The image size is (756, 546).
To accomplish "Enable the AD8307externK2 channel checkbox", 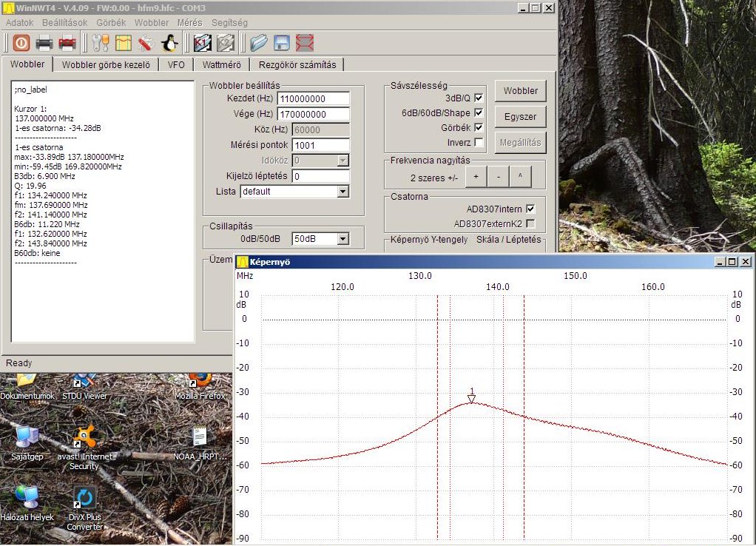I will 530,223.
